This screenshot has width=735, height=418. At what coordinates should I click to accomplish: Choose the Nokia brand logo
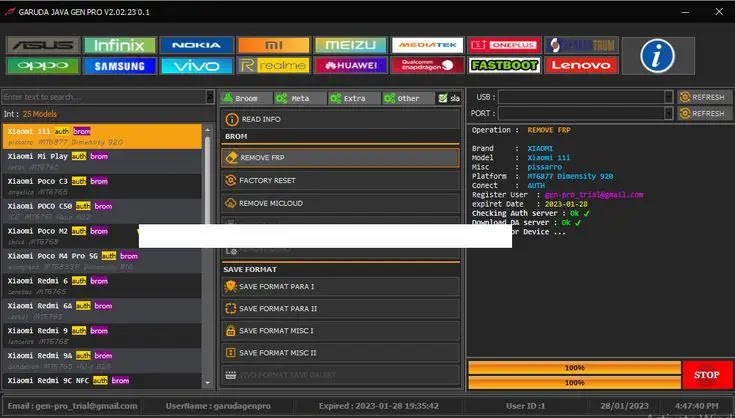point(196,45)
